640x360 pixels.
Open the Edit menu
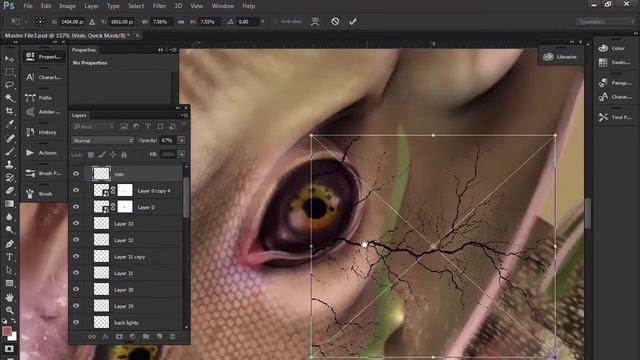[x=46, y=6]
